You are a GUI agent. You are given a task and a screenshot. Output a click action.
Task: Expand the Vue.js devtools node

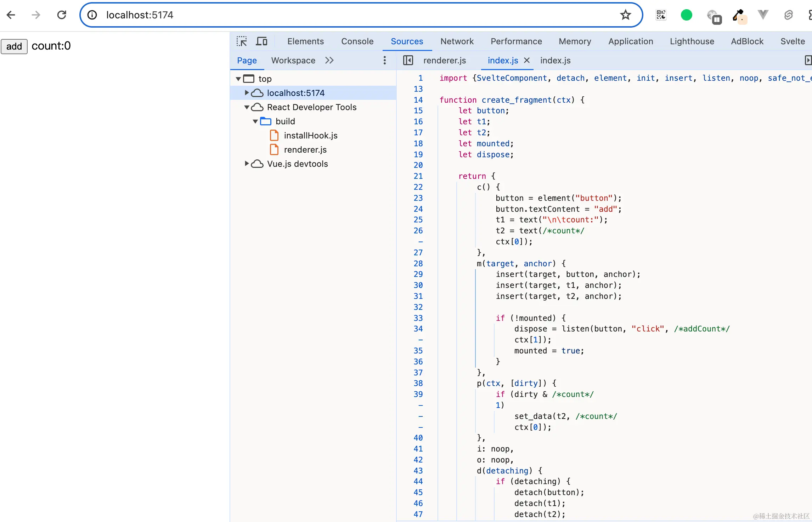(247, 164)
